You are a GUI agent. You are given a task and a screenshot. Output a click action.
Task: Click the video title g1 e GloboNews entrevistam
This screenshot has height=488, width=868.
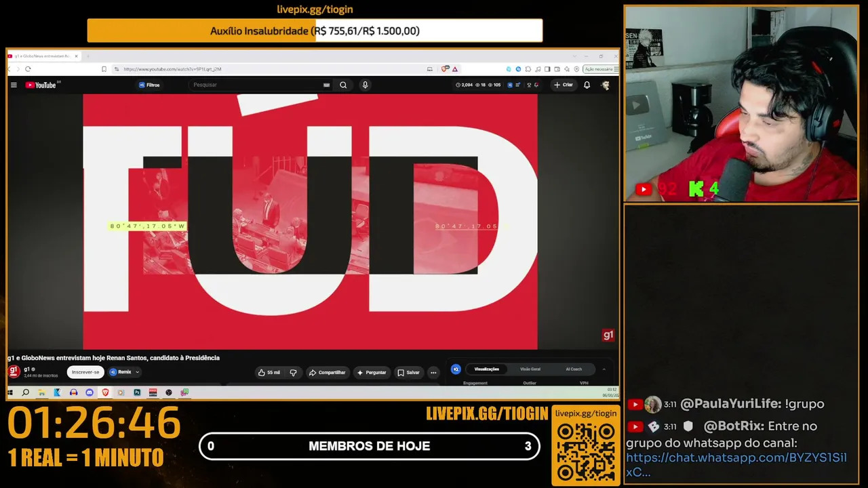pos(114,358)
